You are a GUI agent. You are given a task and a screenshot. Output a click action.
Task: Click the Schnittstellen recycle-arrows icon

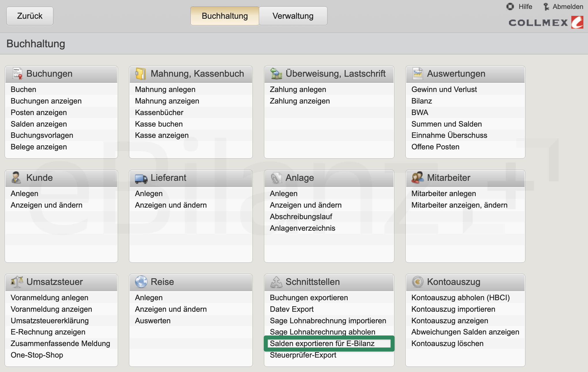pyautogui.click(x=276, y=282)
